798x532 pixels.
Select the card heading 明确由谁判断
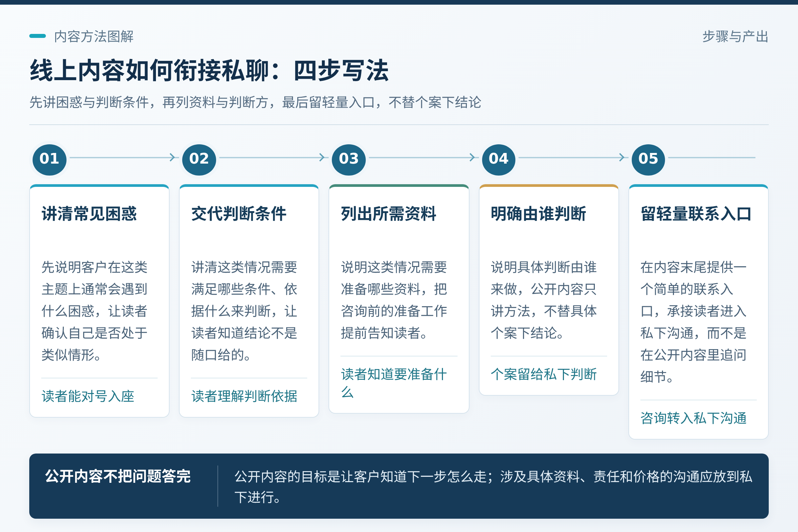tap(538, 214)
